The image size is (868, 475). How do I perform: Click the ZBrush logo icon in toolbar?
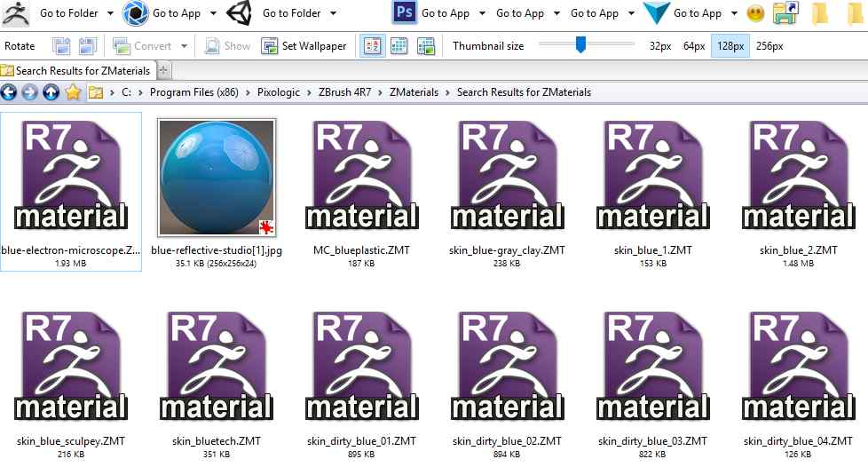pos(15,14)
